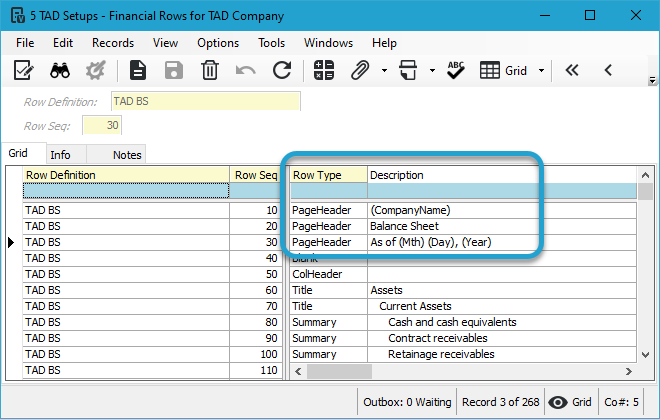Open the Tools menu
Screen dimensions: 660x419
(271, 43)
